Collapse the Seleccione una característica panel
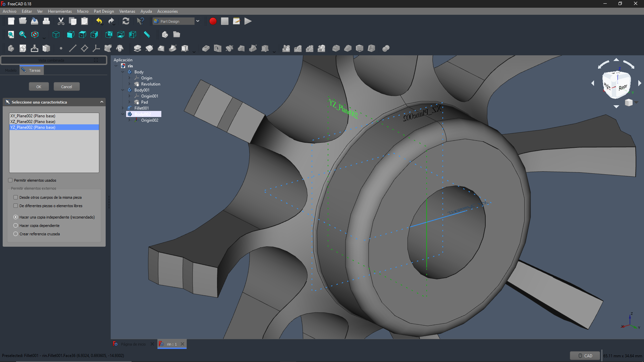 click(x=102, y=102)
